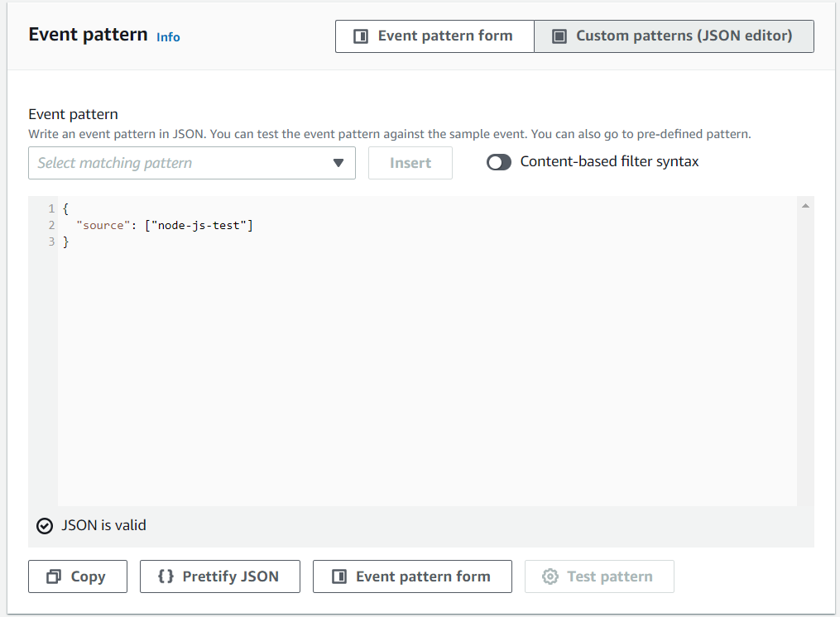Click the panel icon on top Event pattern form button
This screenshot has width=840, height=617.
(361, 36)
